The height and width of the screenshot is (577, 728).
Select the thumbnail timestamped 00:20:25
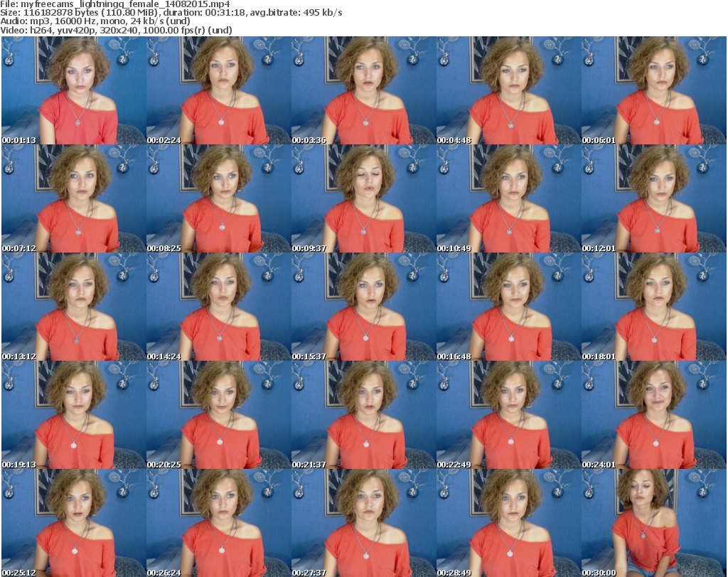point(219,415)
